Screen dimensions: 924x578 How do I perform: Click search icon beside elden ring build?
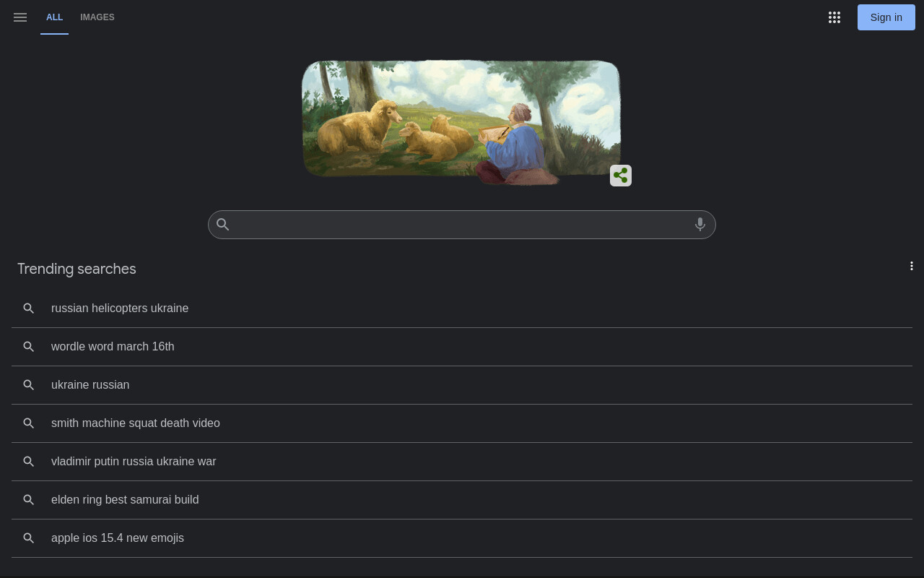(x=29, y=500)
